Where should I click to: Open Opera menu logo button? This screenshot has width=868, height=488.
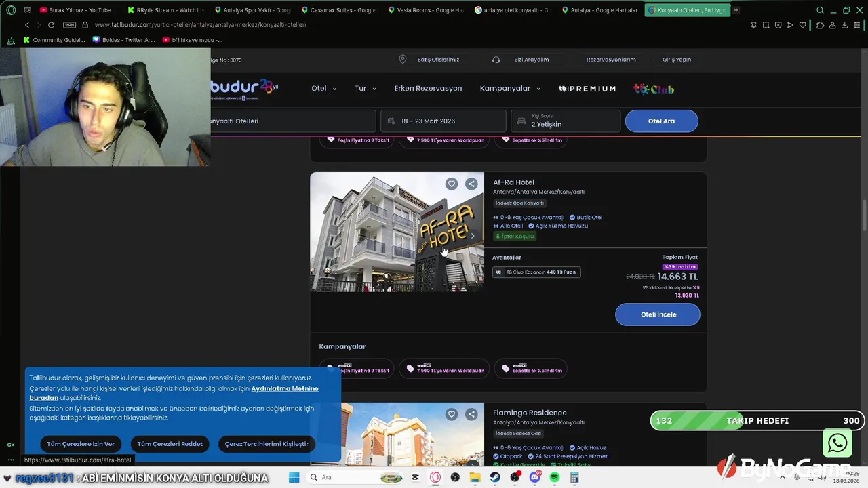tap(10, 10)
